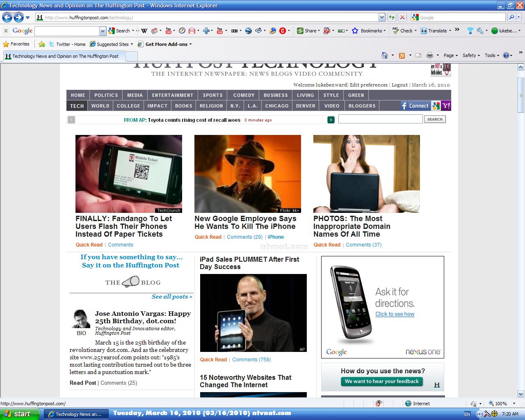Open the Wikipedia icon in Google Toolbar
Image resolution: width=525 pixels, height=420 pixels.
[x=144, y=31]
